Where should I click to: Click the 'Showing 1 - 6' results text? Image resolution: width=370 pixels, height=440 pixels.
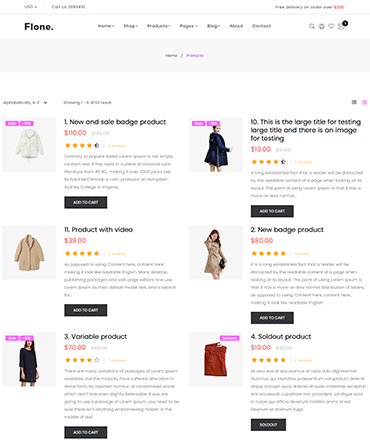(87, 103)
